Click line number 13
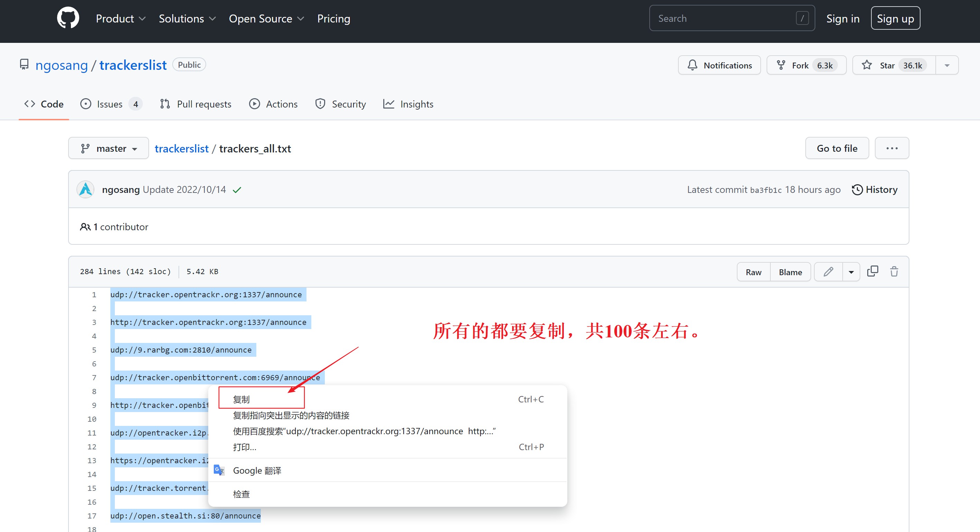The image size is (980, 532). click(x=92, y=460)
